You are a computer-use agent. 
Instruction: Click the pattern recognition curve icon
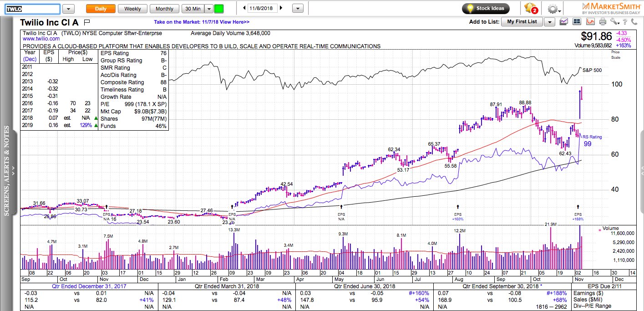[x=590, y=21]
